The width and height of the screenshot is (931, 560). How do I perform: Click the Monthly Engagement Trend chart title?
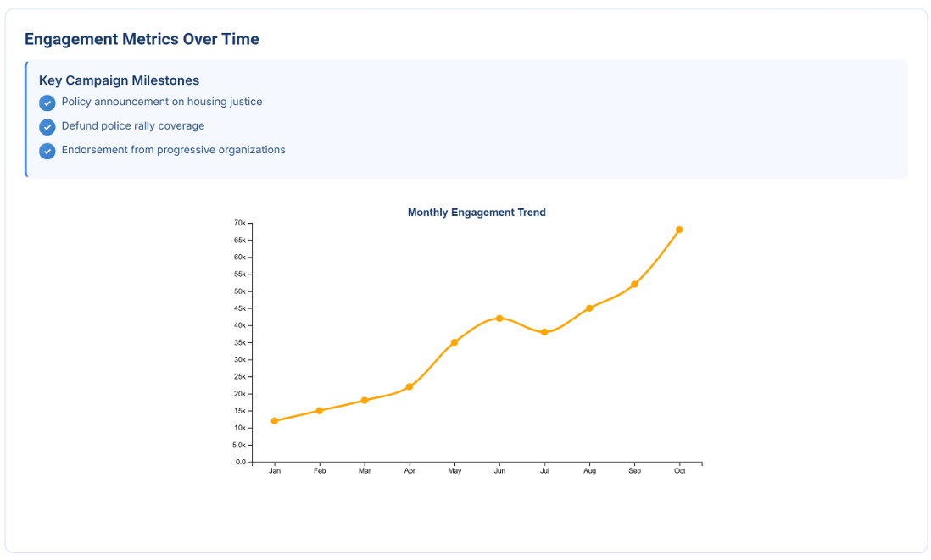click(x=477, y=213)
